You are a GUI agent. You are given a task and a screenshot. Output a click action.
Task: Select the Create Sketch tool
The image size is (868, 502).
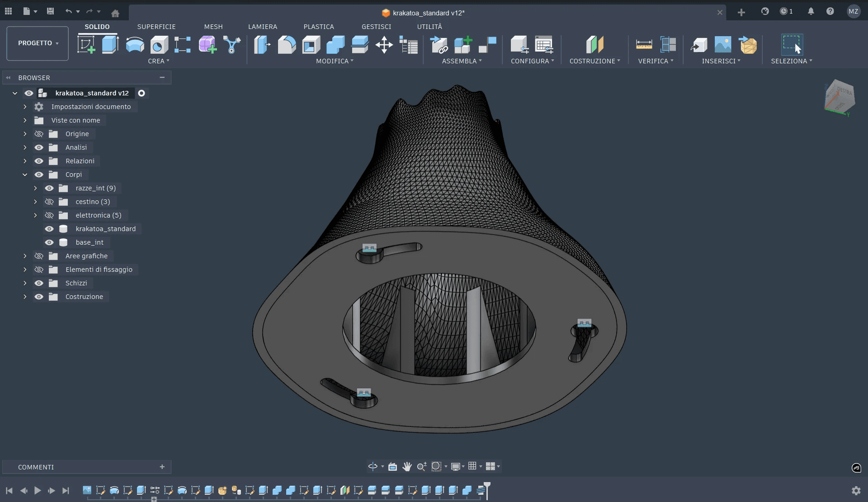(86, 45)
